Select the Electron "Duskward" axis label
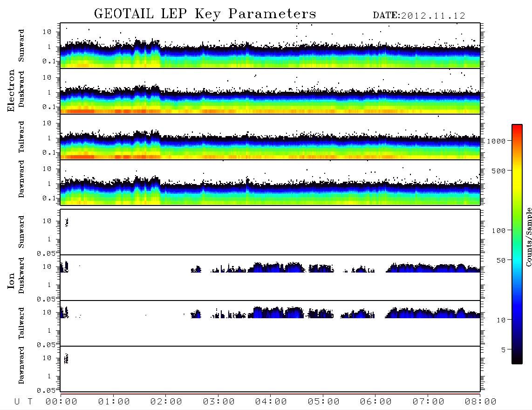 (21, 89)
